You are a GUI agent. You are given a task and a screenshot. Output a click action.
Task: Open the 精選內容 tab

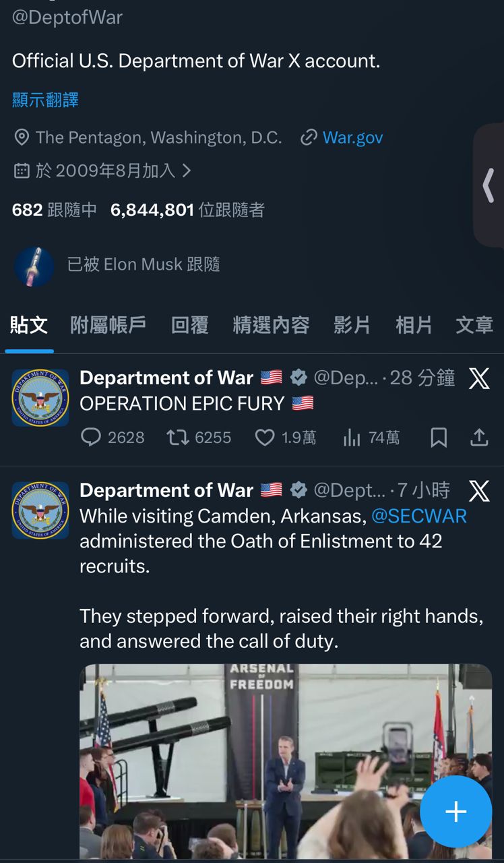click(x=272, y=325)
